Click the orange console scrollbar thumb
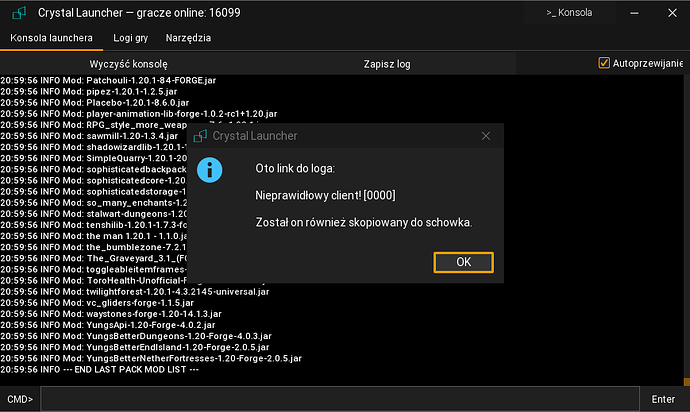The height and width of the screenshot is (412, 690). [686, 381]
